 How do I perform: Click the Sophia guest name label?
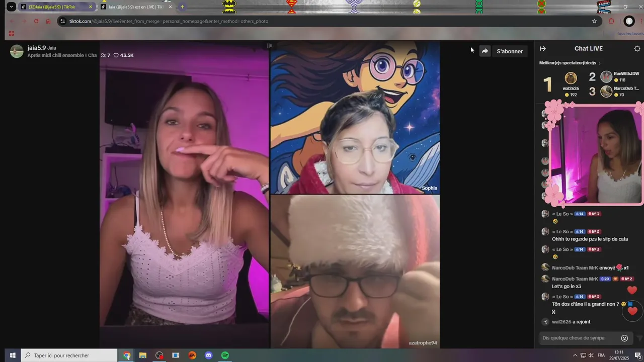pos(429,188)
